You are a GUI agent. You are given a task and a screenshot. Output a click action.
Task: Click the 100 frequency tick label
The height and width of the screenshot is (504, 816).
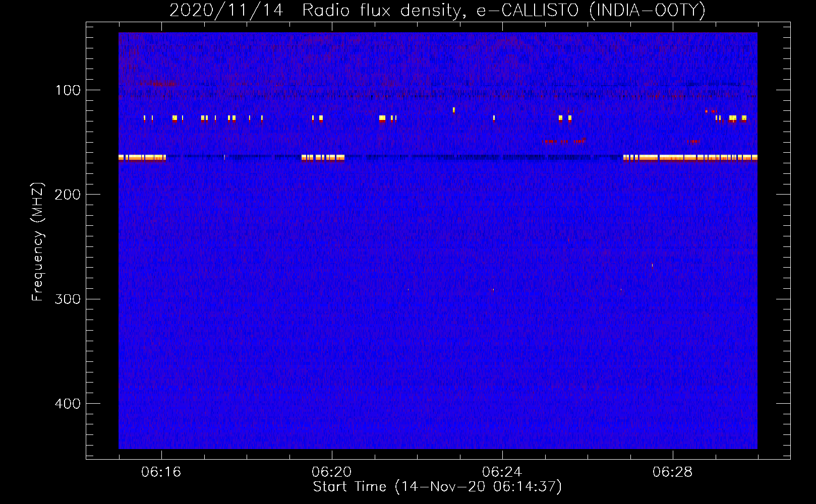(68, 90)
